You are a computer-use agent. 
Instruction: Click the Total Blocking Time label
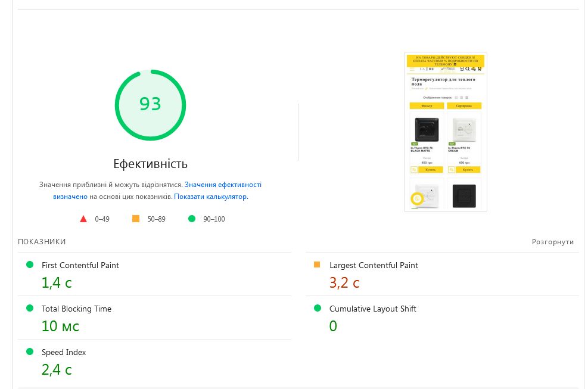[76, 309]
